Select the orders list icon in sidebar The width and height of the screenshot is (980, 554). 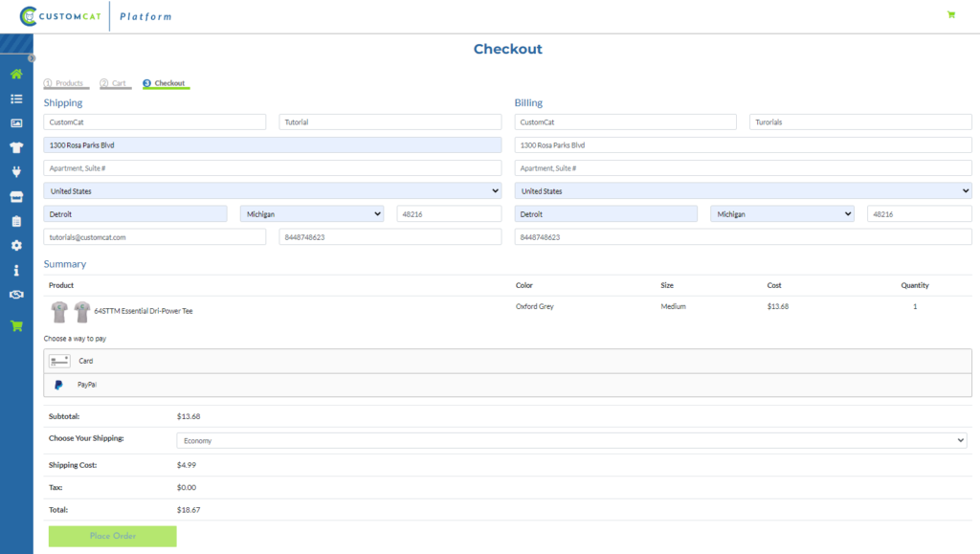[16, 99]
